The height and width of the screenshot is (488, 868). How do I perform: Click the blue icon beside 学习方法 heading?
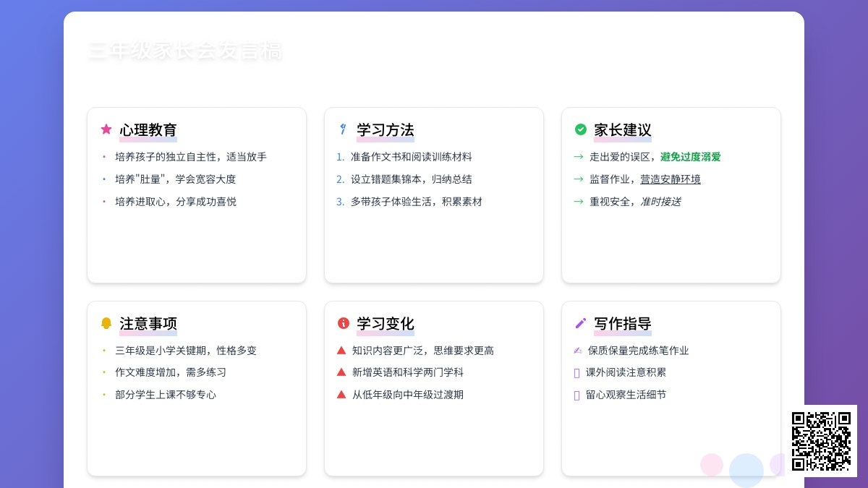(x=343, y=129)
